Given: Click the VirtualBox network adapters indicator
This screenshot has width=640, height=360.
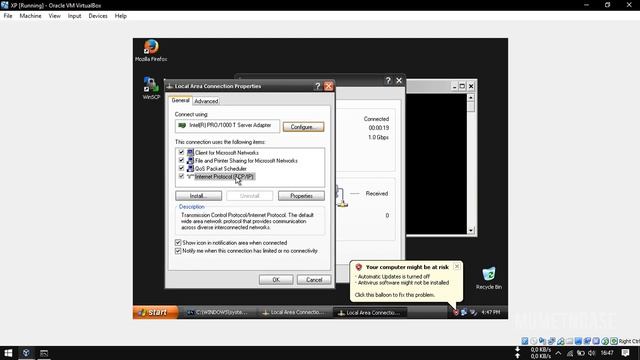Looking at the screenshot, I should tap(551, 341).
